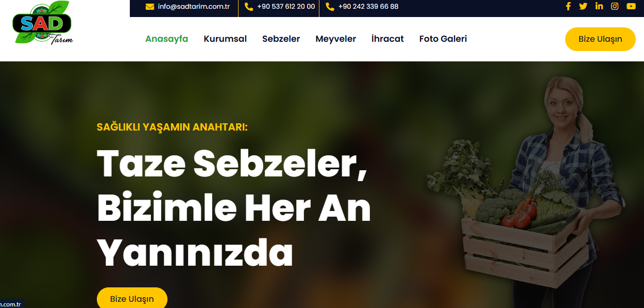Click the phone icon beside +90 537

click(249, 7)
